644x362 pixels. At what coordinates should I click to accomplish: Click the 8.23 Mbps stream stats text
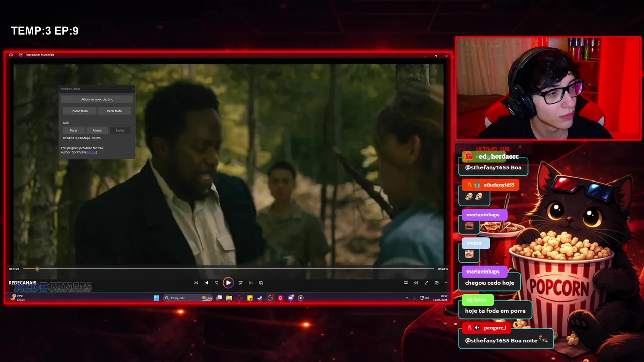click(x=83, y=138)
